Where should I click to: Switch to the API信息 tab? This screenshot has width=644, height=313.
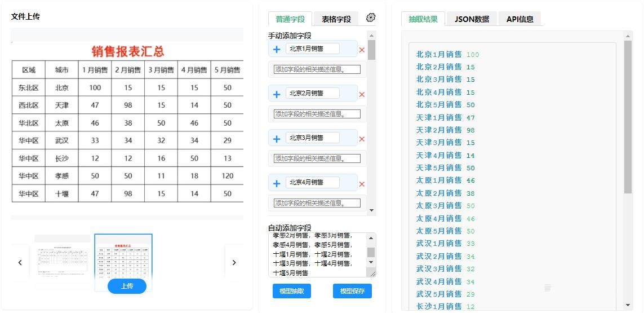point(519,19)
